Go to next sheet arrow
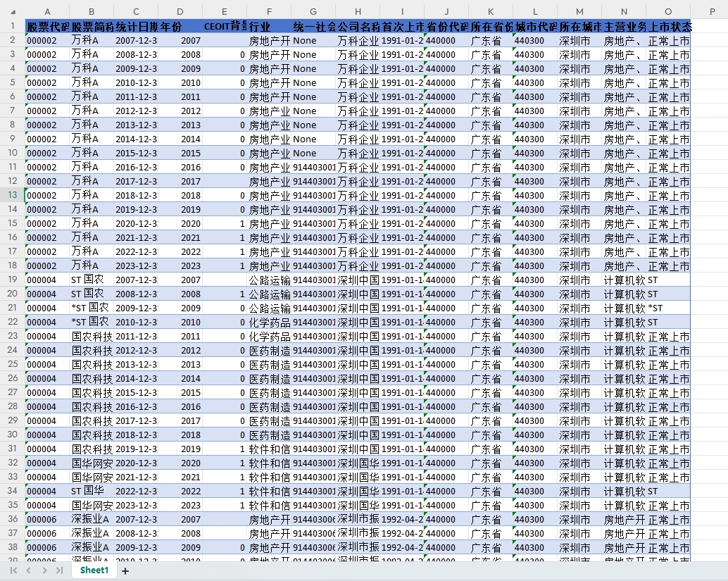The height and width of the screenshot is (581, 728). click(x=44, y=570)
